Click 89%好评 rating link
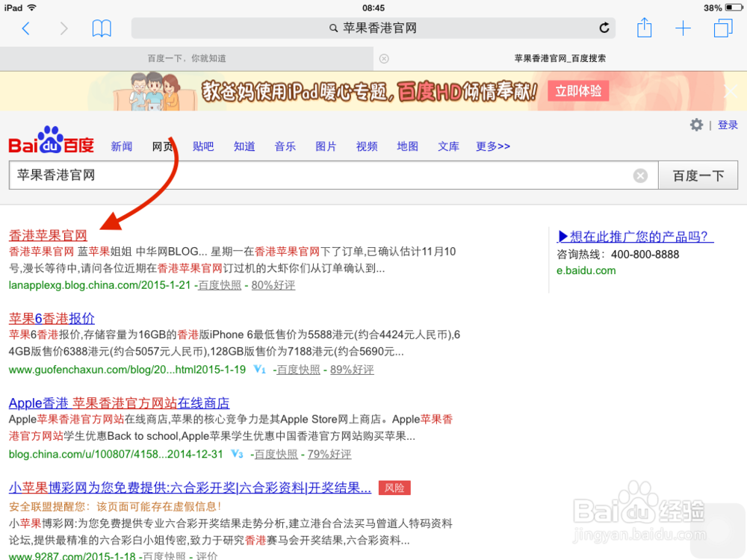Screen dimensions: 747x560 click(x=352, y=370)
